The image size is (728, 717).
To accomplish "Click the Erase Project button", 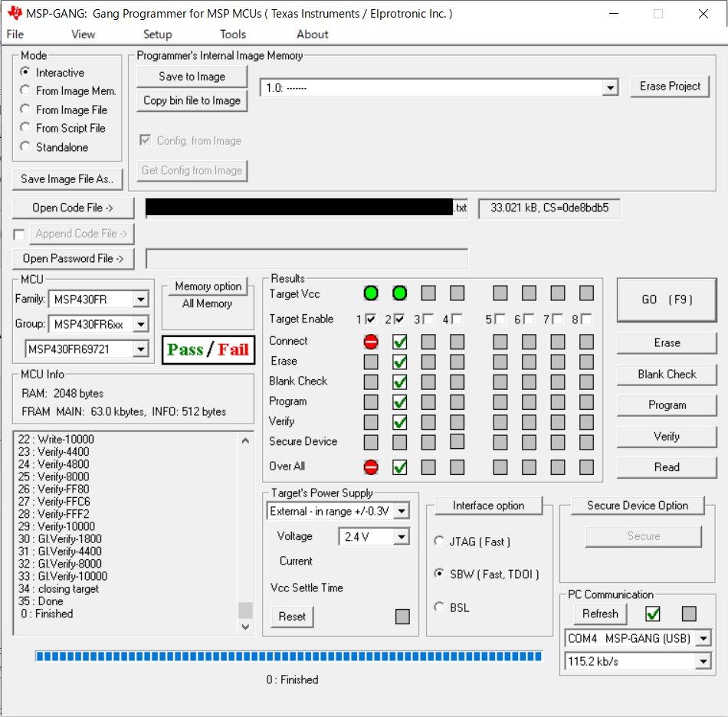I will 670,87.
